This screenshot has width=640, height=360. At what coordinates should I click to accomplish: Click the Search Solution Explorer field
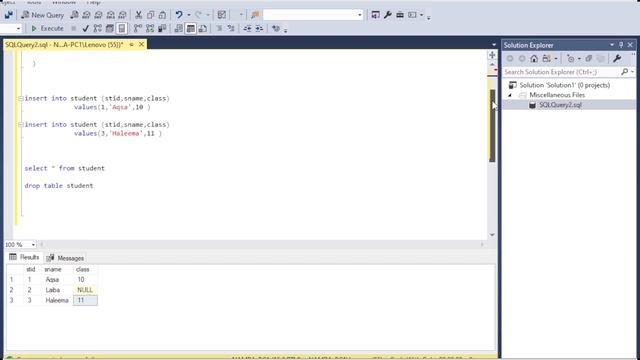561,72
